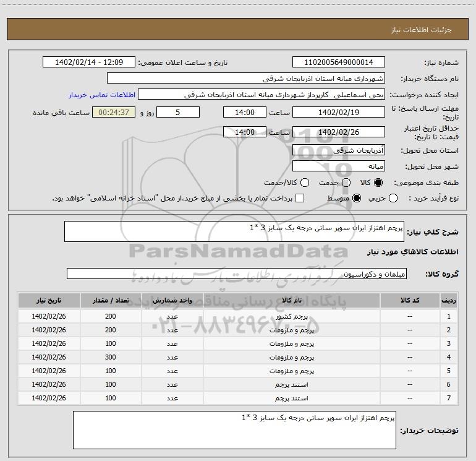Select the کالا/خدمت radio button
This screenshot has height=461, width=476.
point(305,183)
